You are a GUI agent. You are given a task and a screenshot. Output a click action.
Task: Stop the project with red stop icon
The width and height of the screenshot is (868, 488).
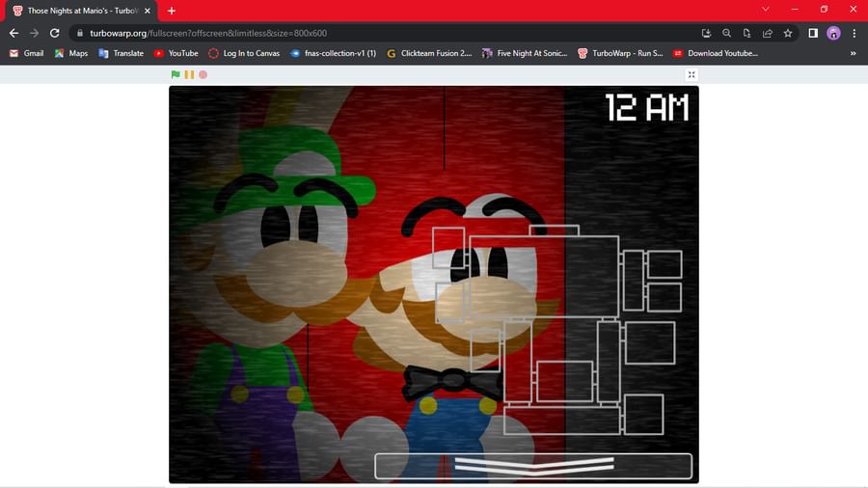tap(203, 74)
